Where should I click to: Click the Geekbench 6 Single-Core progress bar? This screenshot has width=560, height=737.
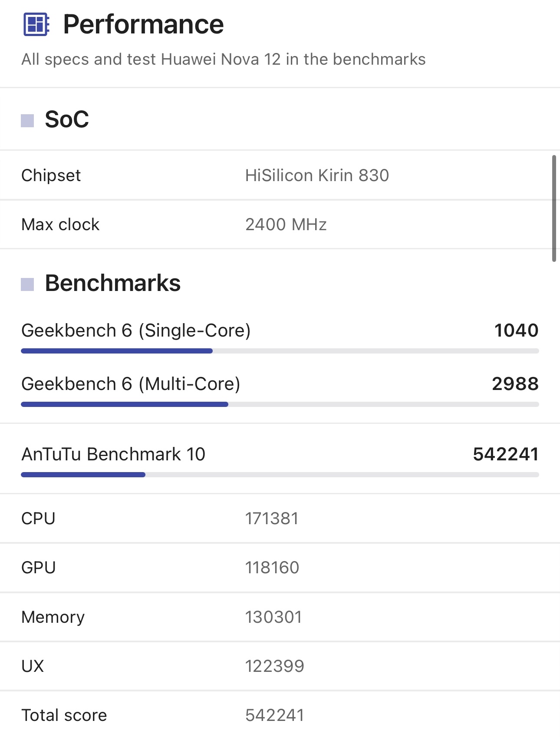pos(280,351)
